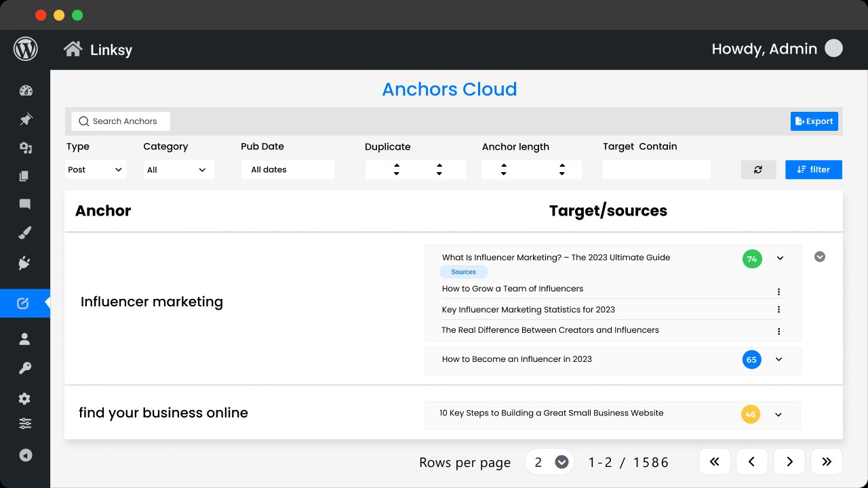
Task: Open the Settings gear icon in sidebar
Action: click(x=25, y=399)
